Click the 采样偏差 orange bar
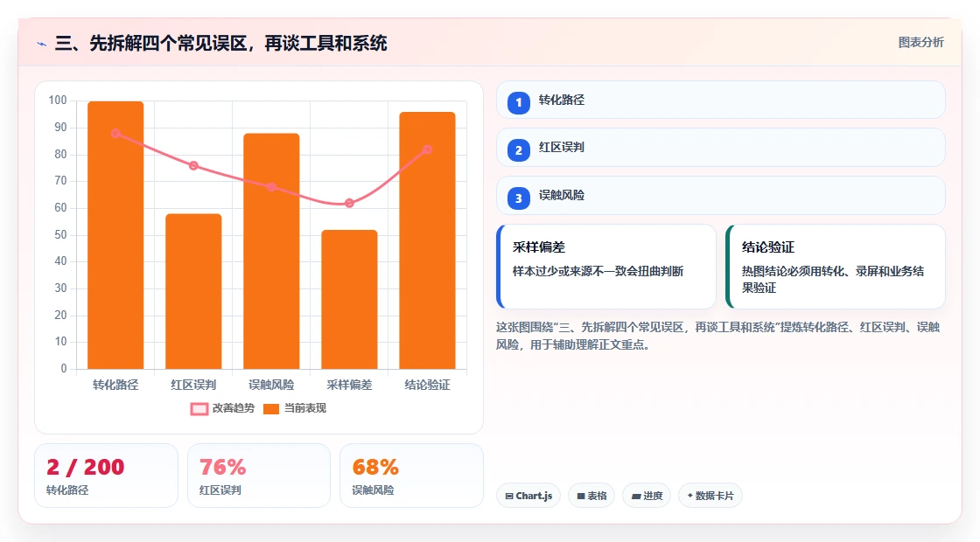 pos(349,299)
